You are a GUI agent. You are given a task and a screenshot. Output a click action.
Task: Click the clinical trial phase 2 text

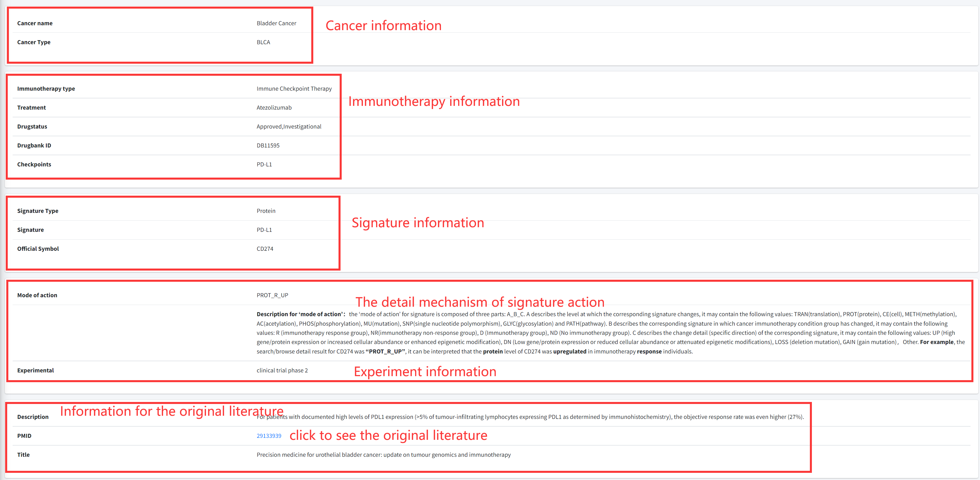coord(282,370)
